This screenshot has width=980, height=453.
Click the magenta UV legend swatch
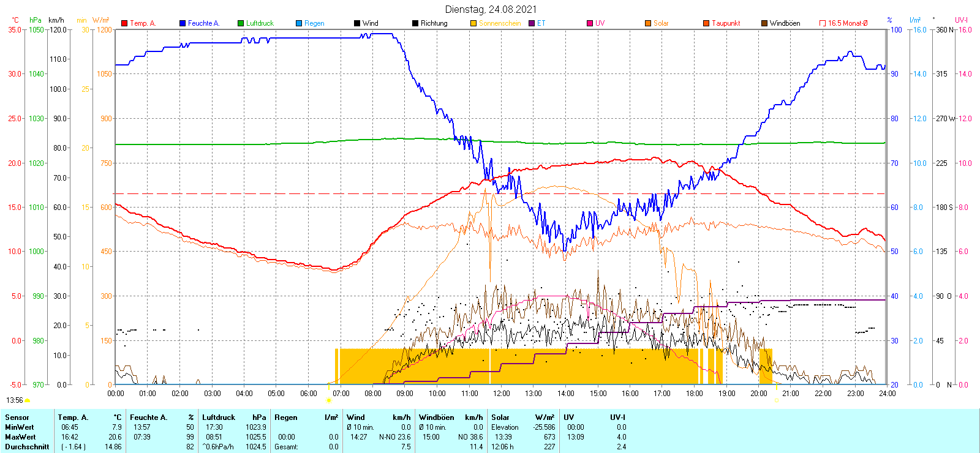(590, 23)
